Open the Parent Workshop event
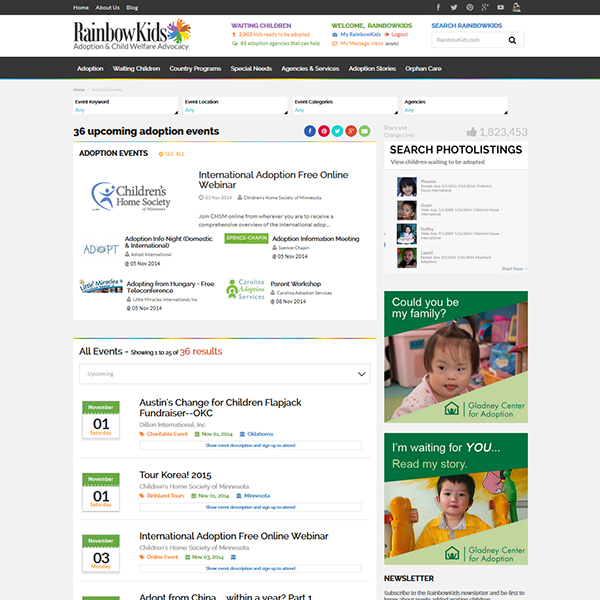 [x=295, y=284]
